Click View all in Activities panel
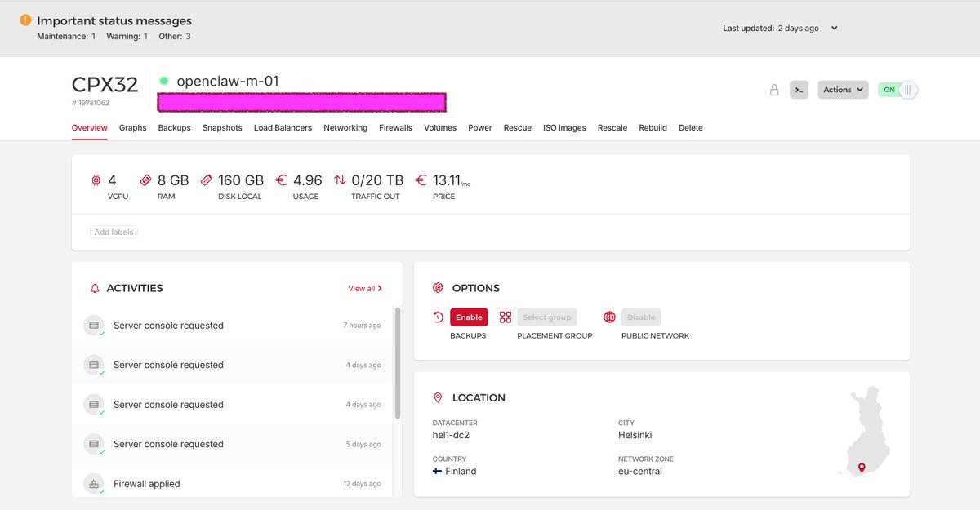This screenshot has width=980, height=510. (x=364, y=287)
